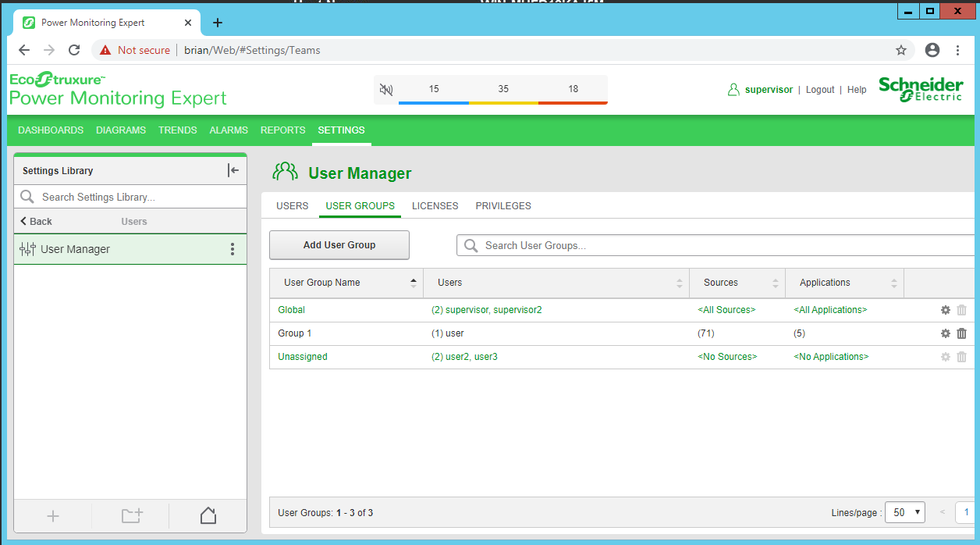Open the Lines/page dropdown

click(905, 512)
